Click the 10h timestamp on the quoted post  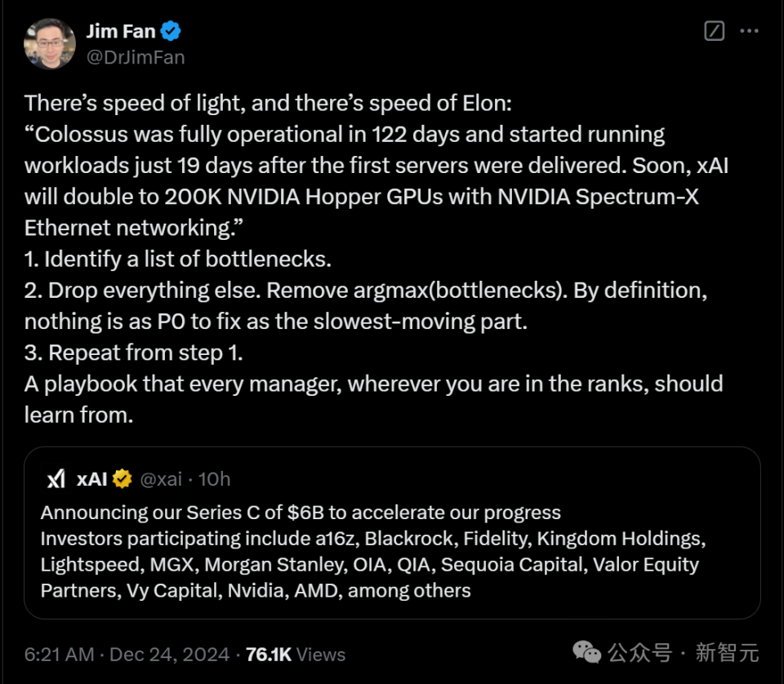coord(214,479)
